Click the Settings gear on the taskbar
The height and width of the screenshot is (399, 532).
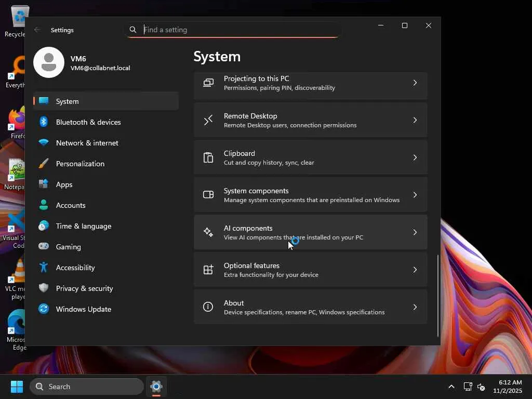(x=156, y=387)
